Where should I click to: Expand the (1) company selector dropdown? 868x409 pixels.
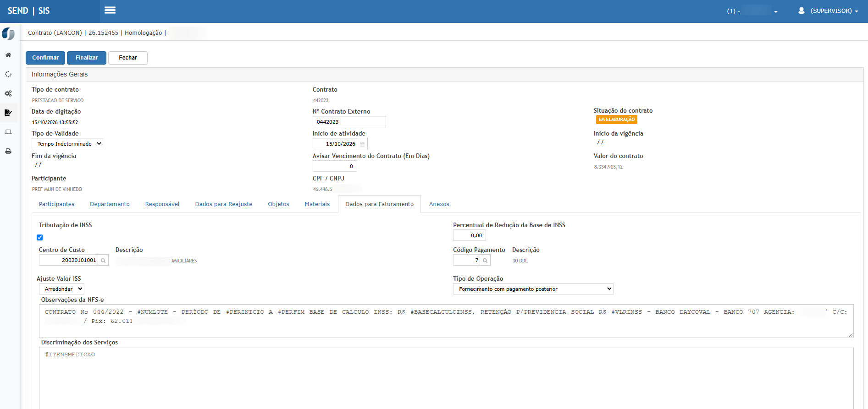click(752, 11)
